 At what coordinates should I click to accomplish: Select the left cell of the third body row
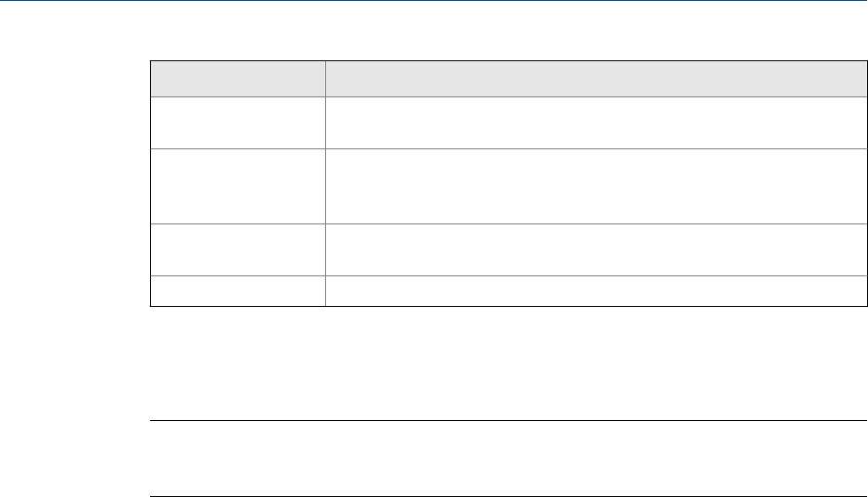(x=238, y=248)
